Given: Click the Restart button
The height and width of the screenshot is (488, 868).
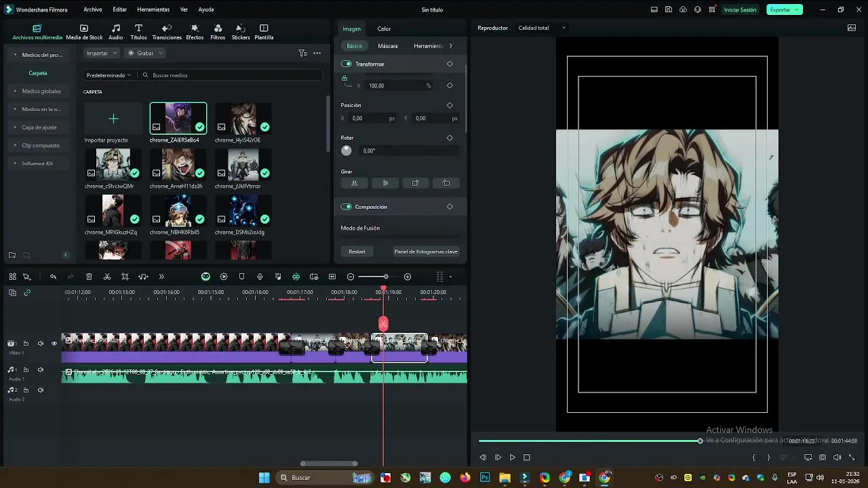Looking at the screenshot, I should (357, 251).
